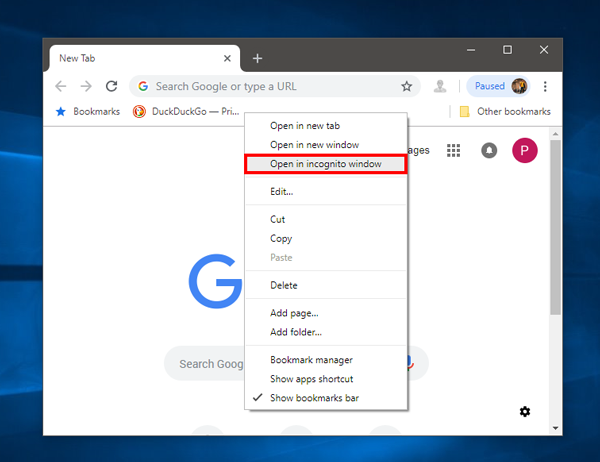Reload the page with refresh icon
Image resolution: width=600 pixels, height=462 pixels.
click(112, 87)
